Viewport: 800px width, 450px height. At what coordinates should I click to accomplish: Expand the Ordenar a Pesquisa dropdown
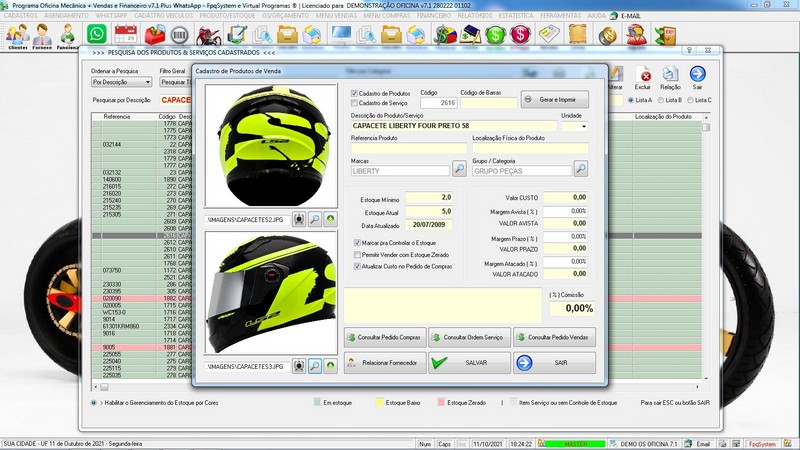(145, 82)
